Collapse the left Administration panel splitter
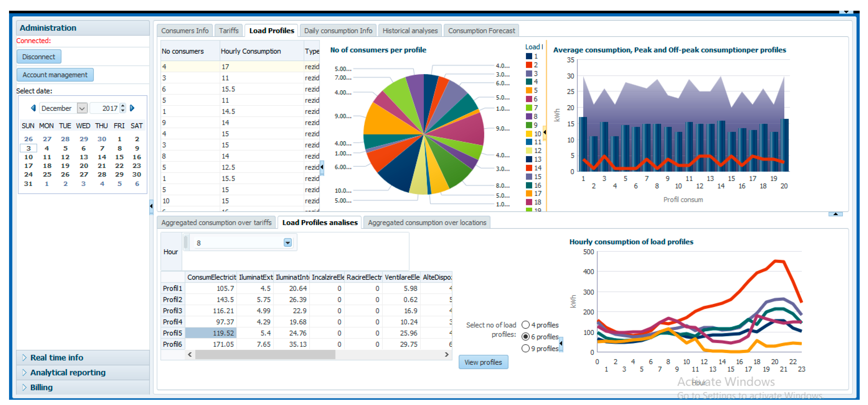 point(151,206)
